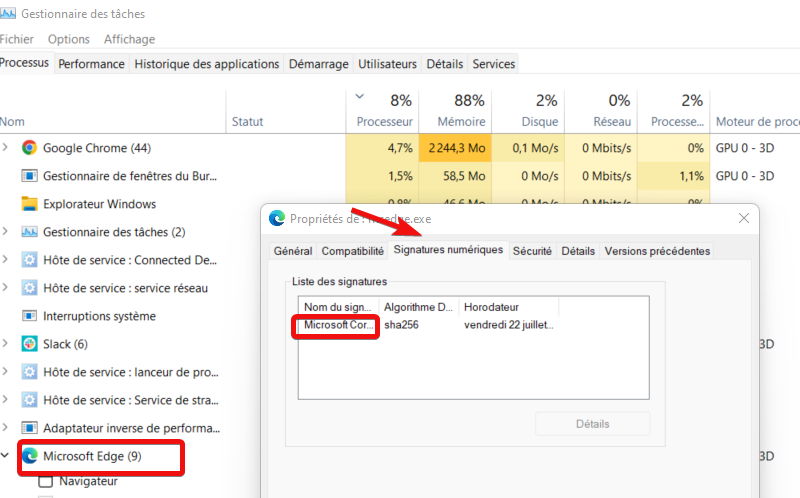This screenshot has width=800, height=498.
Task: Collapse the Microsoft Edge (9) group
Action: pos(5,455)
